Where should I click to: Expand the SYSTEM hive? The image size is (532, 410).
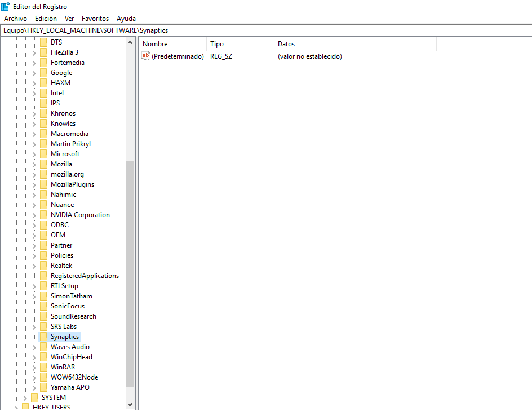25,398
